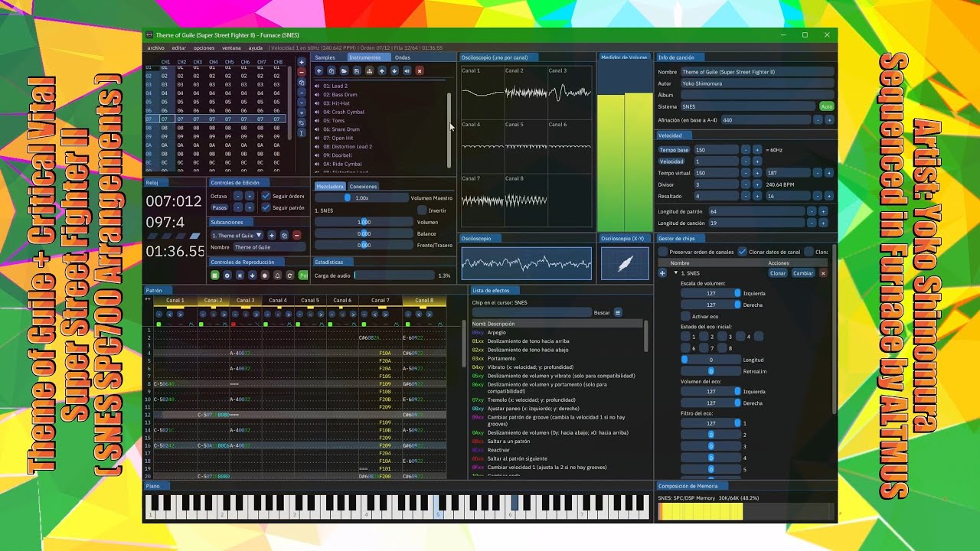Open the subsong dropdown Theme of Guile
Screen dimensions: 980x551
click(237, 236)
